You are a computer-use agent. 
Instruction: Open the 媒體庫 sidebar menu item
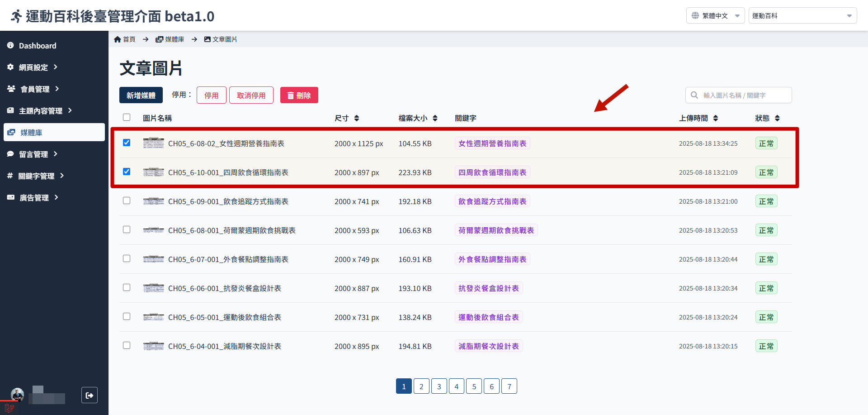(x=54, y=132)
